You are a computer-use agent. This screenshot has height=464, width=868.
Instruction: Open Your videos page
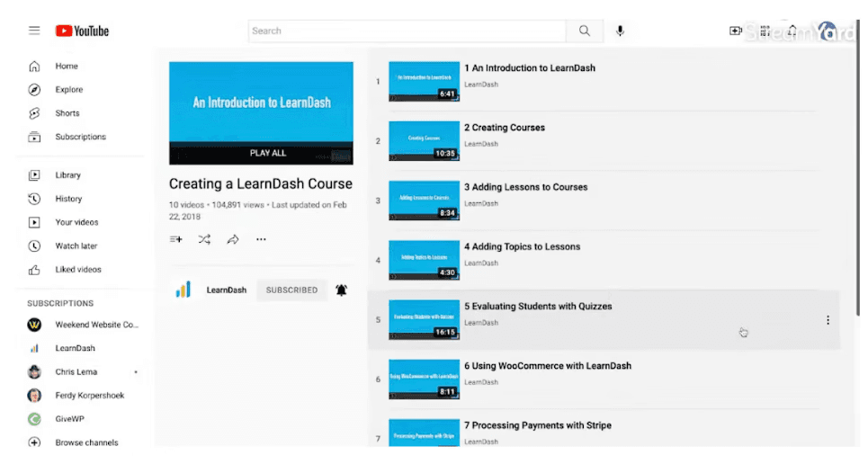click(76, 222)
